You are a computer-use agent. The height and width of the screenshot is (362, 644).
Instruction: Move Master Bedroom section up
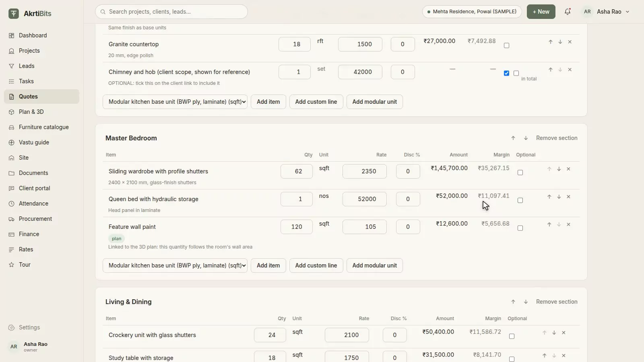(513, 138)
